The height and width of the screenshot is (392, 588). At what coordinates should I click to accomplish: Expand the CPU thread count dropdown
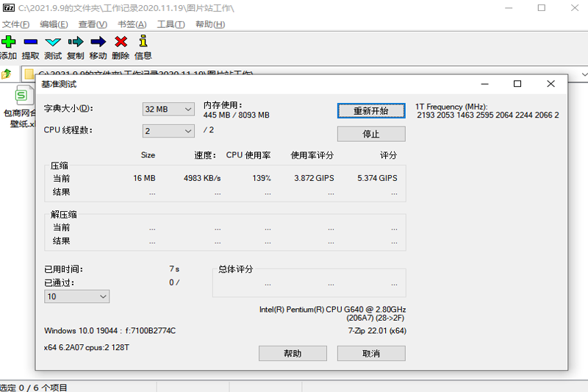168,131
